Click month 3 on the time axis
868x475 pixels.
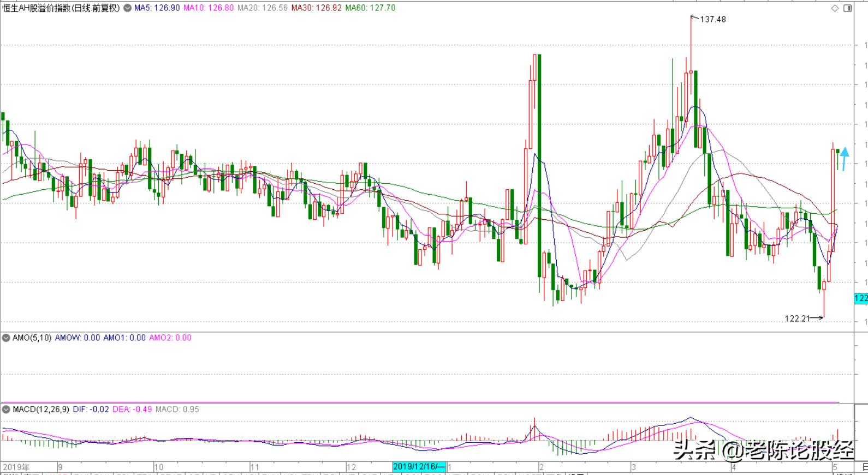(x=634, y=467)
